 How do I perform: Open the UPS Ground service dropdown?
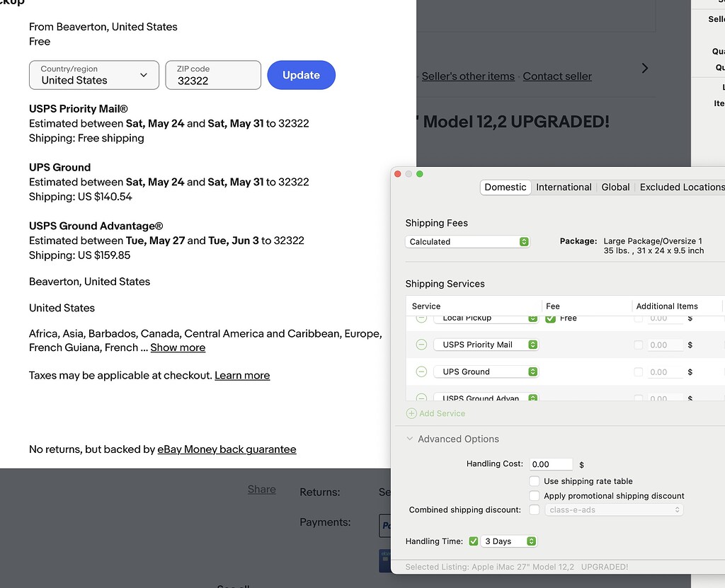click(x=486, y=371)
